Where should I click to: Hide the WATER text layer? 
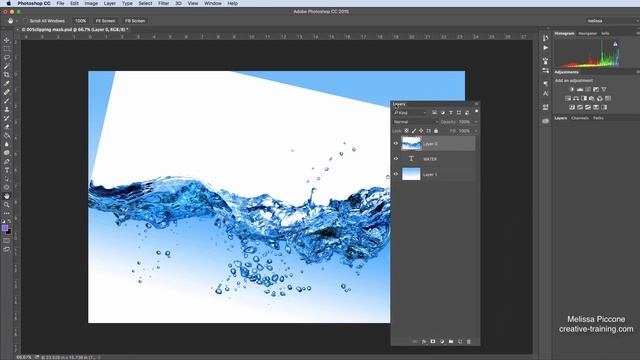click(x=396, y=159)
